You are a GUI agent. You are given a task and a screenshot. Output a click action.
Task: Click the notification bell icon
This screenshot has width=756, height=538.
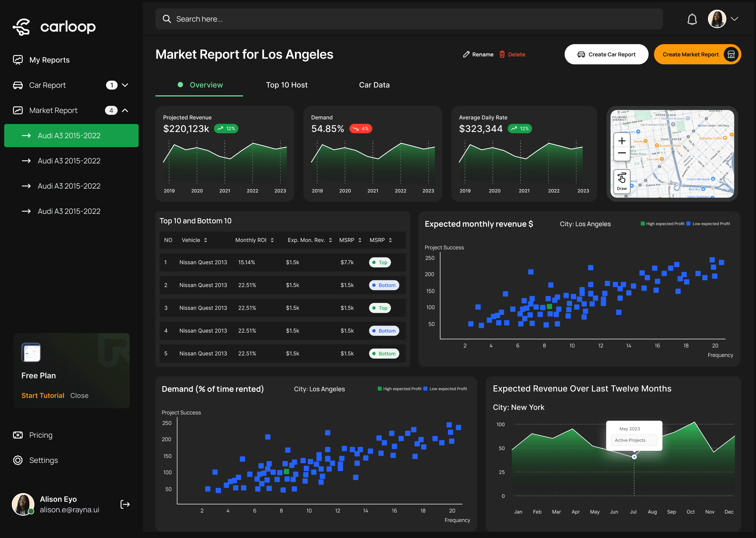(x=692, y=19)
